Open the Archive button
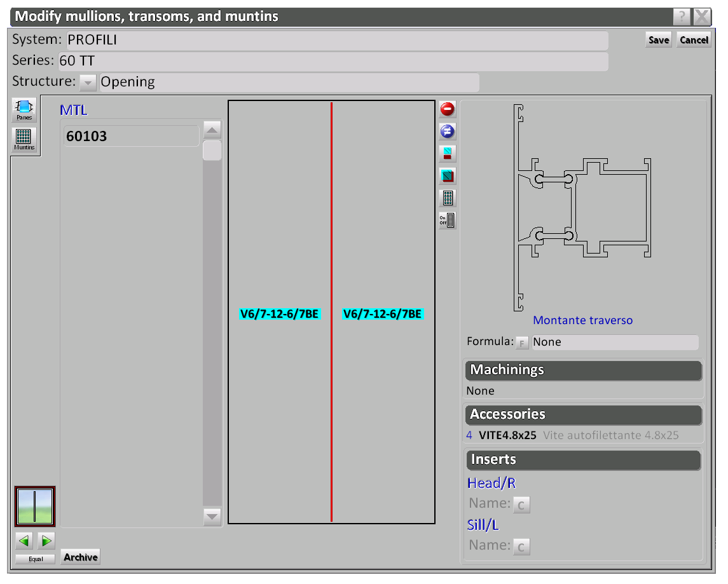This screenshot has width=728, height=584. 81,557
